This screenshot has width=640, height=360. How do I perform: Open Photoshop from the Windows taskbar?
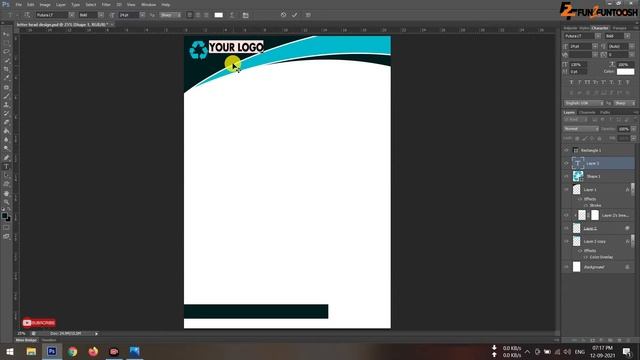(52, 351)
